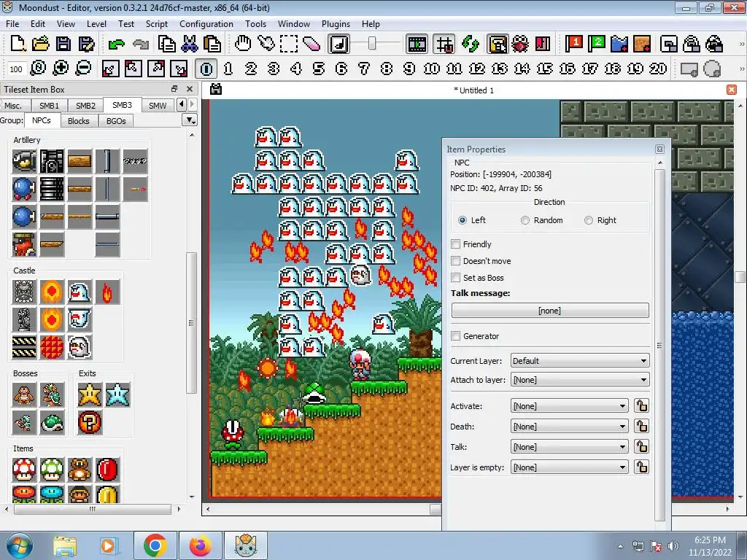Viewport: 747px width, 560px height.
Task: Open a file with the folder icon
Action: click(x=41, y=44)
